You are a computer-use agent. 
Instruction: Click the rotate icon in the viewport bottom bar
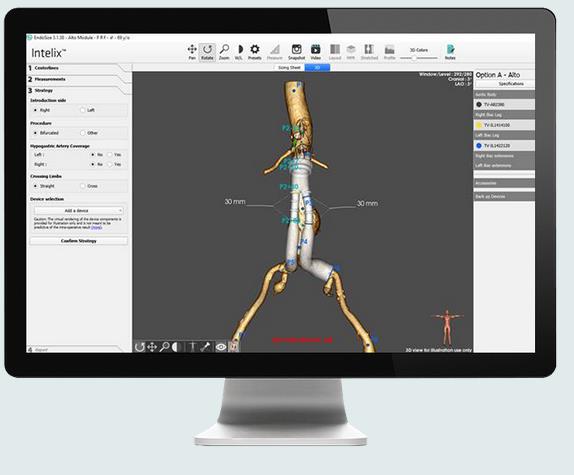click(139, 347)
